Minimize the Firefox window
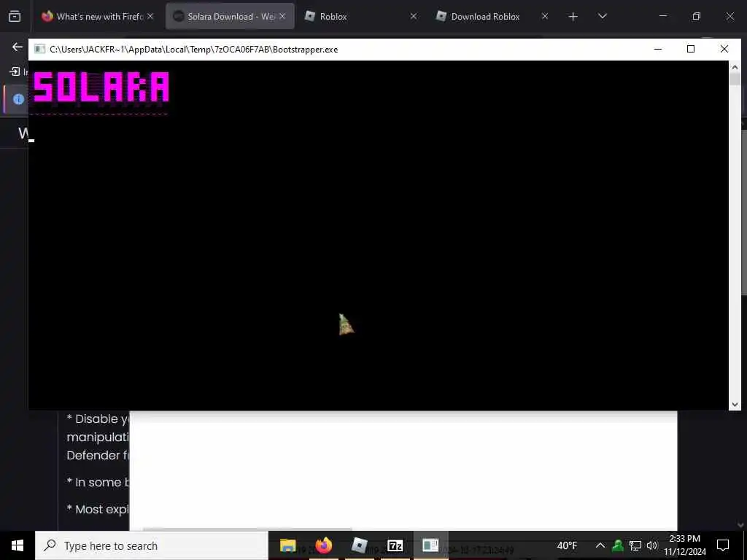The height and width of the screenshot is (560, 747). tap(662, 16)
